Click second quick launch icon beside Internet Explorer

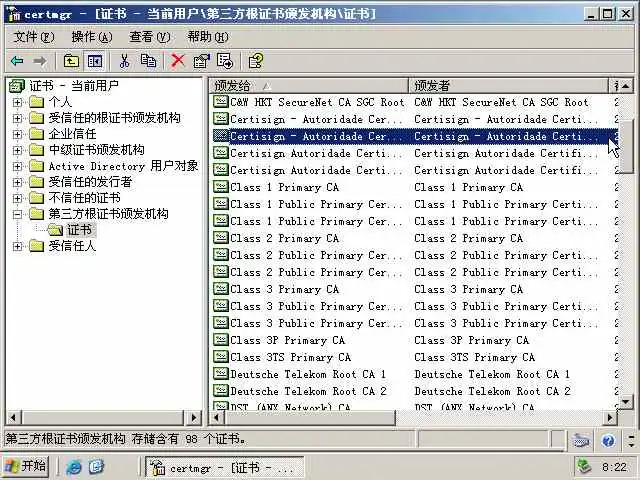96,467
